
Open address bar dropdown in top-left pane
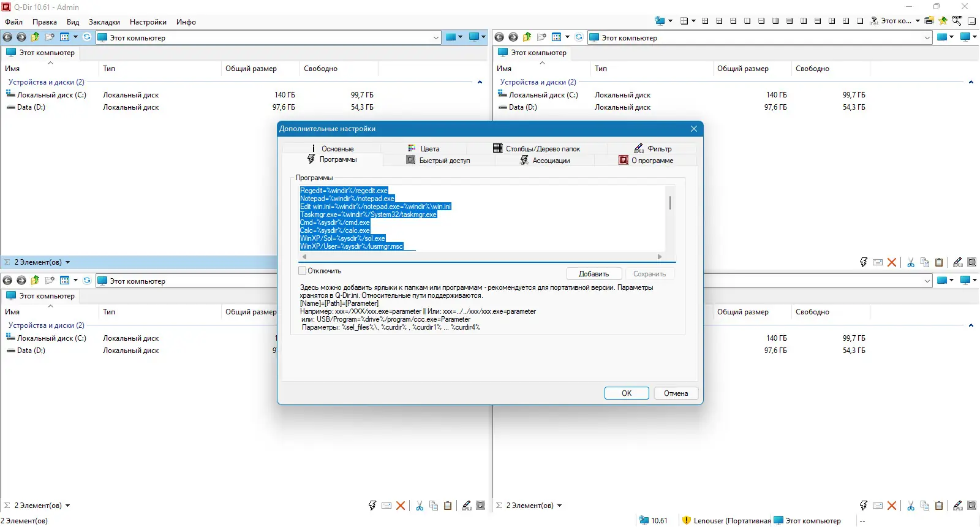pyautogui.click(x=436, y=37)
